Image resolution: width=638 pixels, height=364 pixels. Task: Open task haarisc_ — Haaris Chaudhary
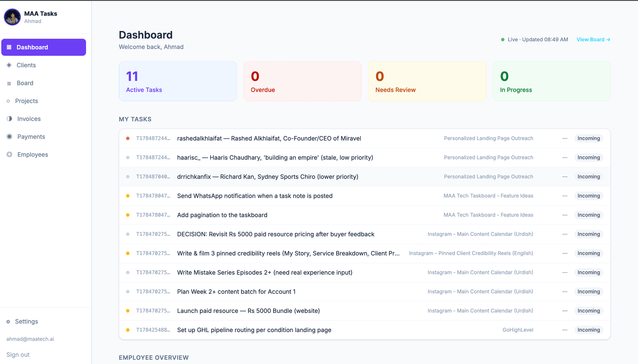coord(365,157)
